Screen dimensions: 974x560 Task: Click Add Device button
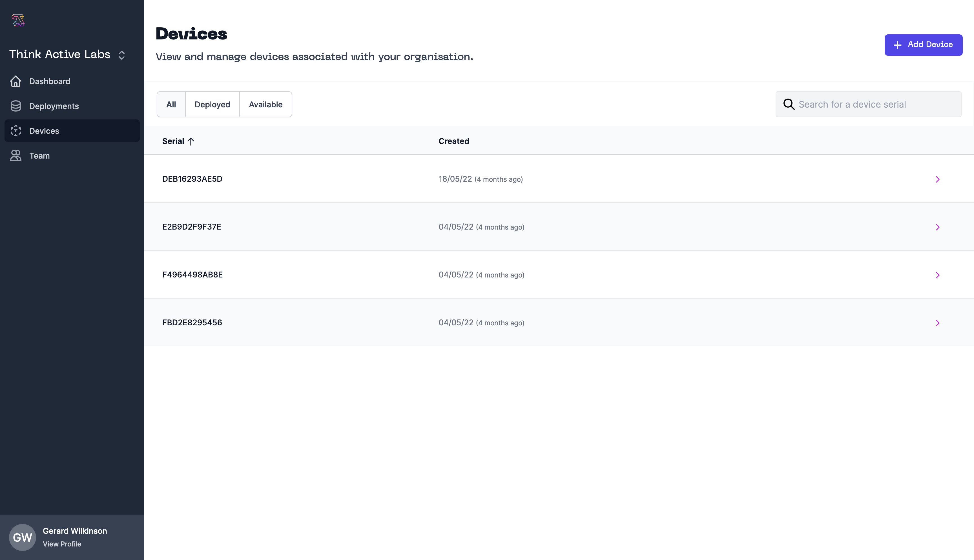coord(923,45)
